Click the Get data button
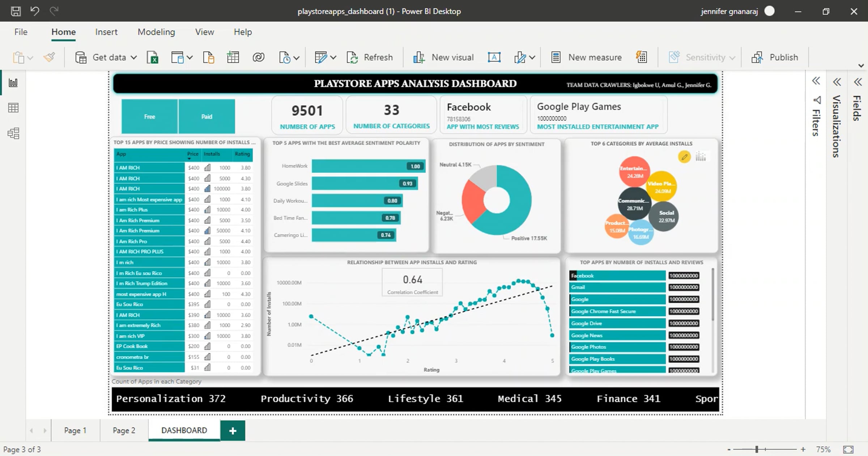The image size is (868, 456). 101,57
